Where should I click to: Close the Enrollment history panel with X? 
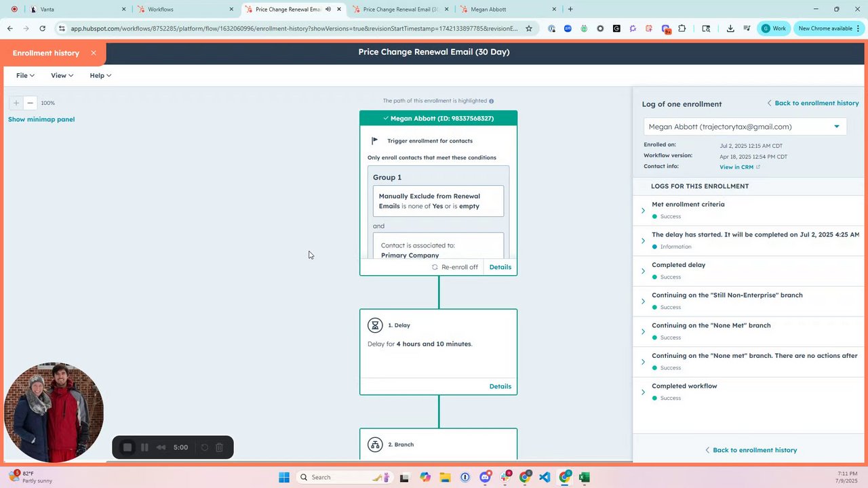(x=94, y=53)
